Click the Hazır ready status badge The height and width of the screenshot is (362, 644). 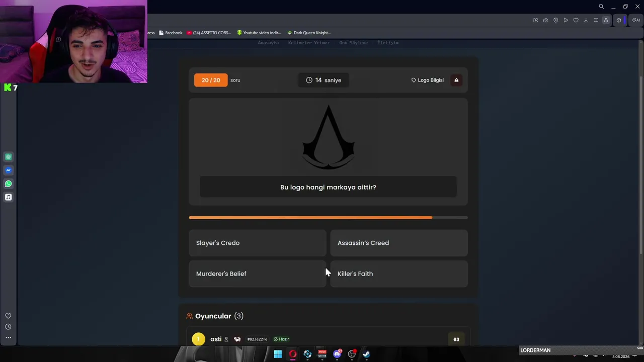click(x=281, y=339)
